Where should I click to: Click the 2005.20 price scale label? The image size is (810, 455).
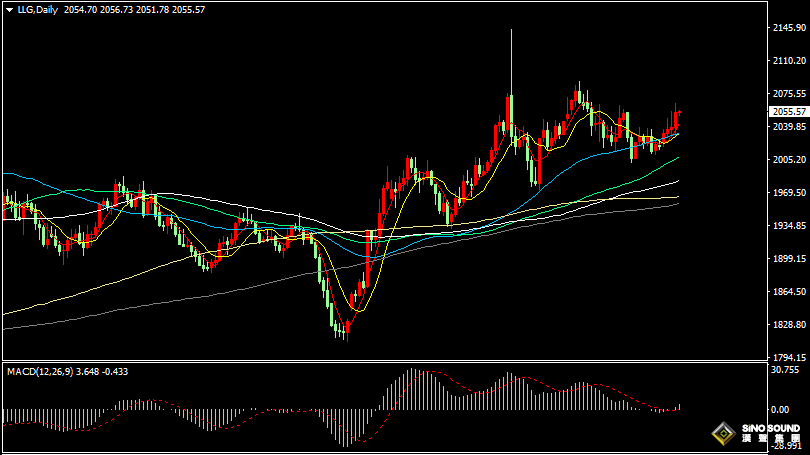[x=790, y=160]
